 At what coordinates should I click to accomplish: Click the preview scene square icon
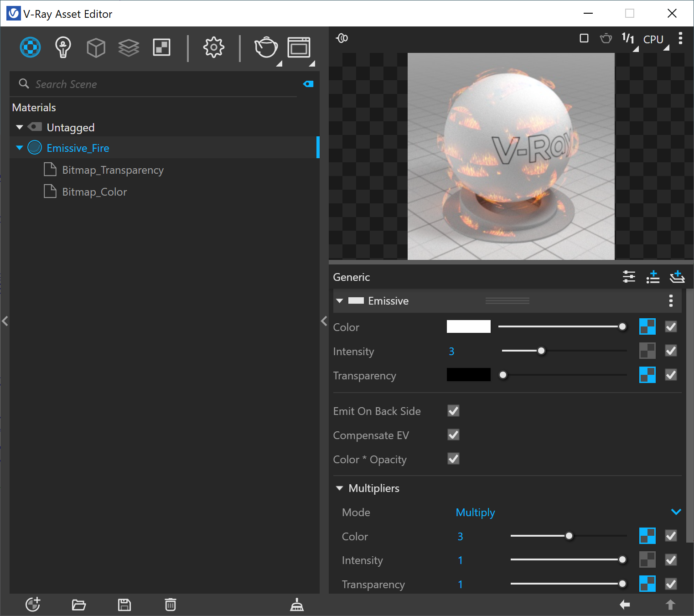[584, 38]
